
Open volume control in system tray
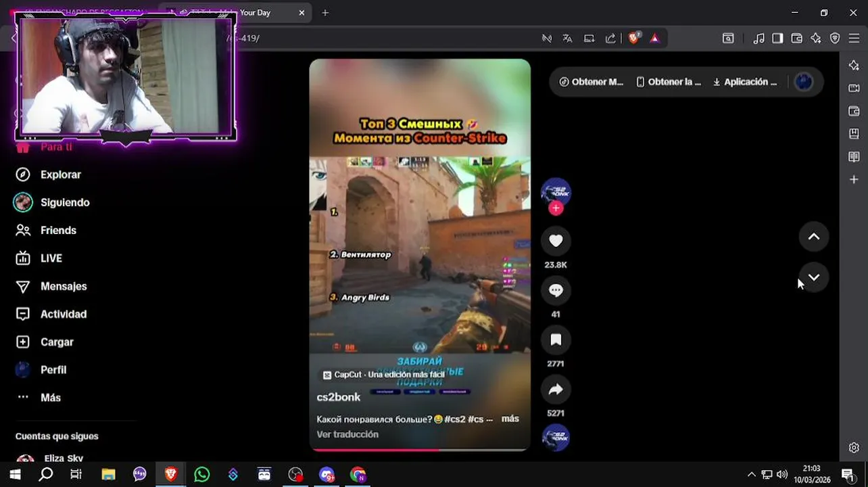tap(782, 474)
